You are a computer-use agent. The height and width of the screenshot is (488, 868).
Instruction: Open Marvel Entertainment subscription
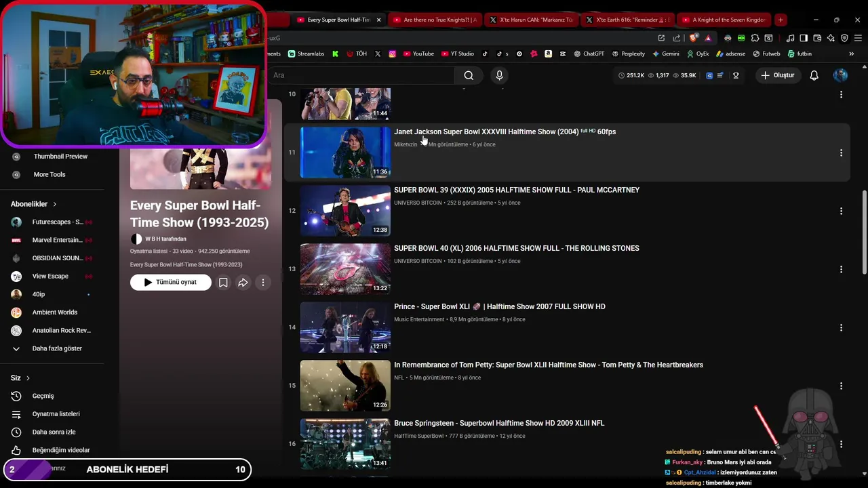click(52, 240)
